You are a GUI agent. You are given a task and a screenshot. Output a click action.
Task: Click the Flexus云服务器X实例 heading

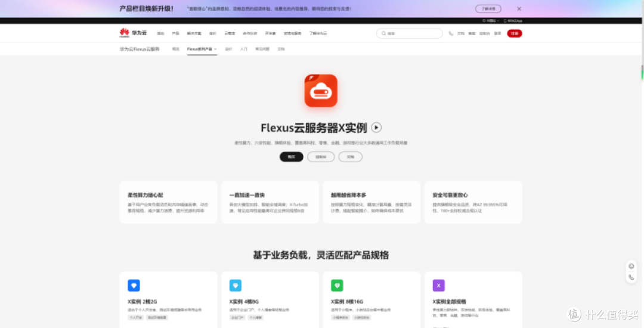coord(314,128)
